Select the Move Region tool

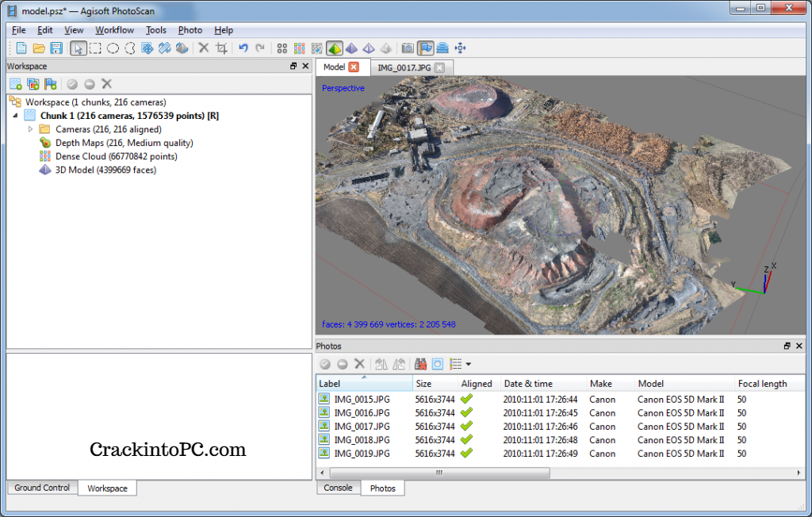tap(147, 48)
